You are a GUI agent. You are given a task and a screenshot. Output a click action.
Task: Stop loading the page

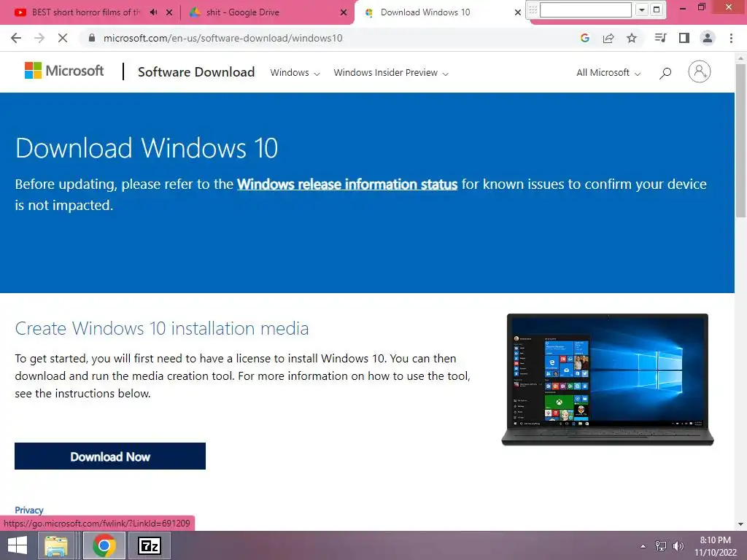point(63,38)
